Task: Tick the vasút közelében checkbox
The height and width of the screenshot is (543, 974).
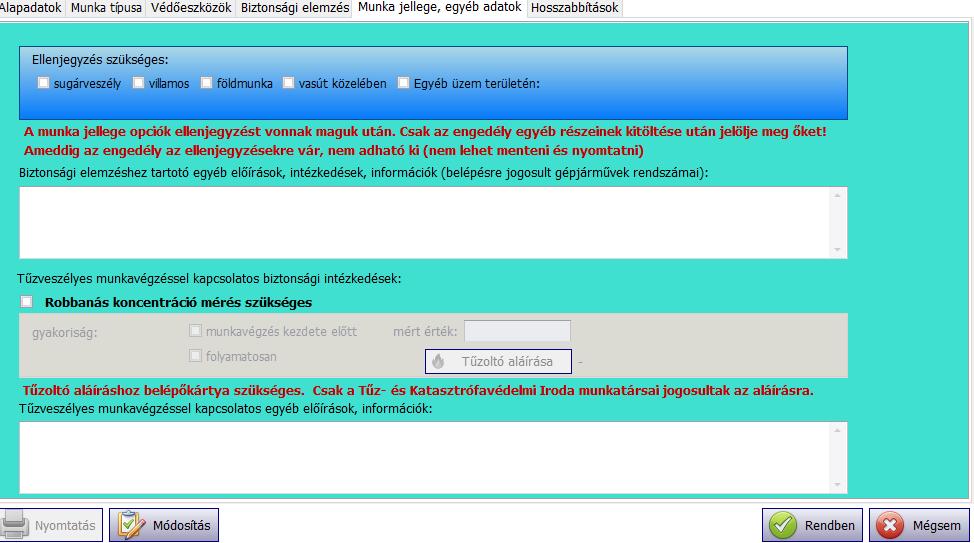Action: coord(288,83)
